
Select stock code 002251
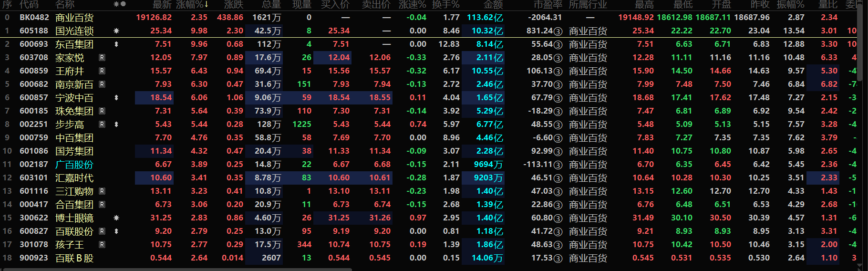pyautogui.click(x=34, y=124)
